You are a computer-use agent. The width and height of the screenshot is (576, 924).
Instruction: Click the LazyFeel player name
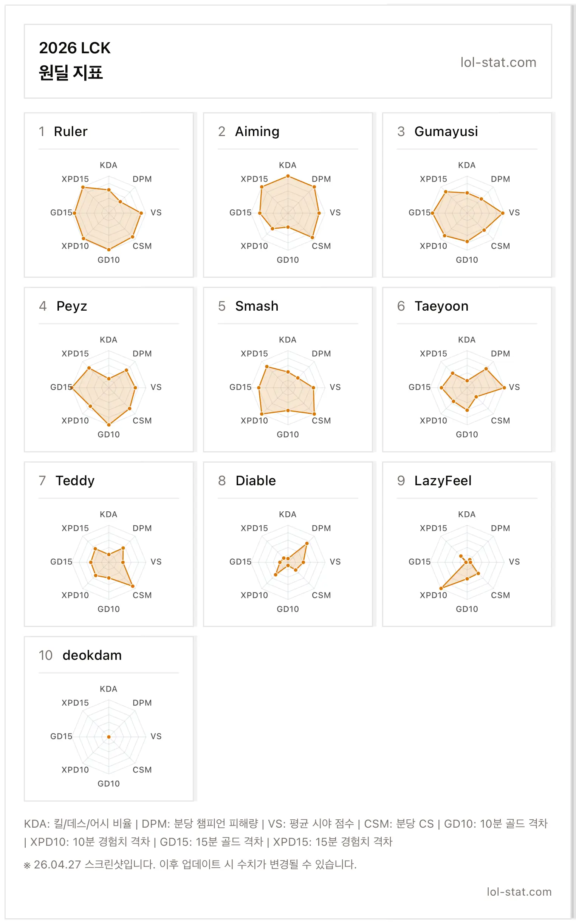click(443, 481)
